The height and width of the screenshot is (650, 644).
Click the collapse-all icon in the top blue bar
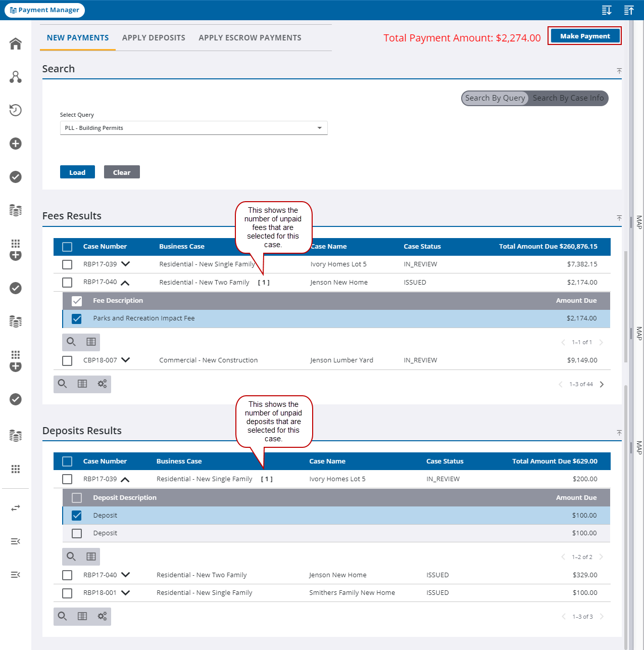coord(628,10)
